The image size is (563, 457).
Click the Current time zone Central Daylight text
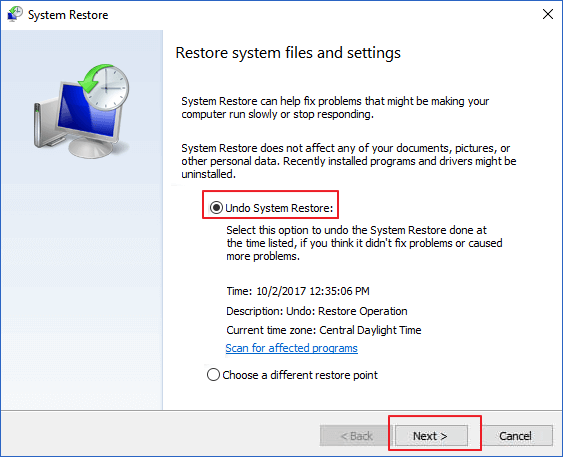(324, 330)
